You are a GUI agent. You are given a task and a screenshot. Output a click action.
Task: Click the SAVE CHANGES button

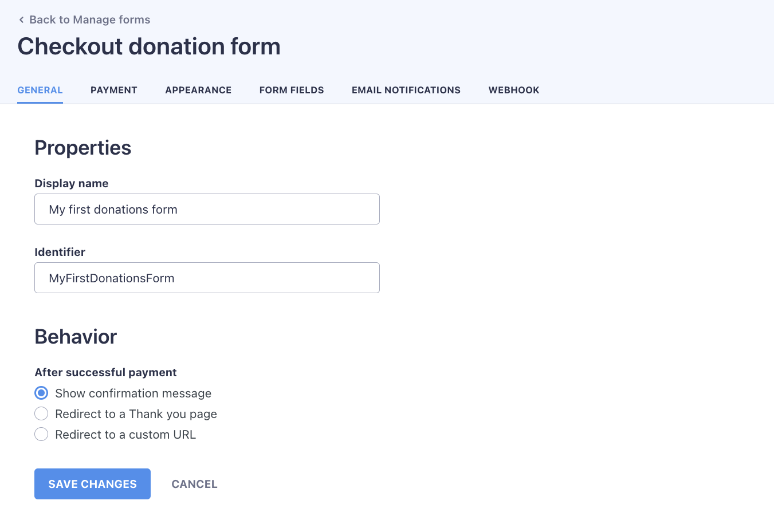point(92,483)
